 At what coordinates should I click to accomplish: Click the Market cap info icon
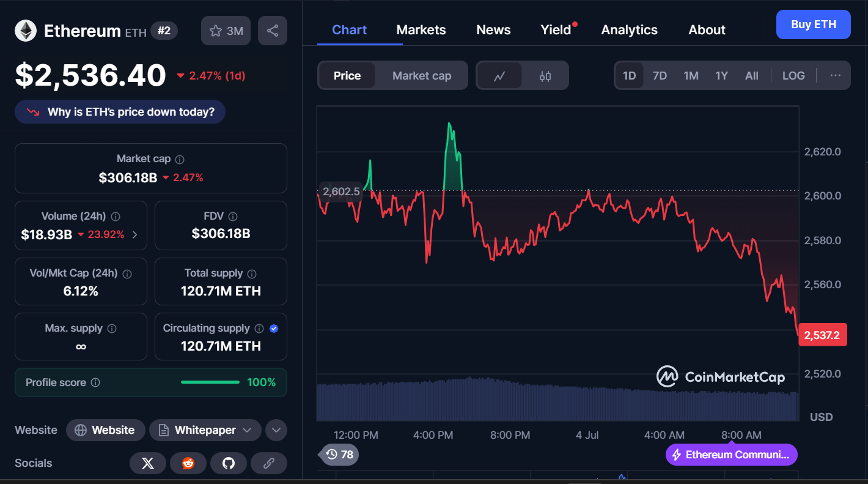180,159
